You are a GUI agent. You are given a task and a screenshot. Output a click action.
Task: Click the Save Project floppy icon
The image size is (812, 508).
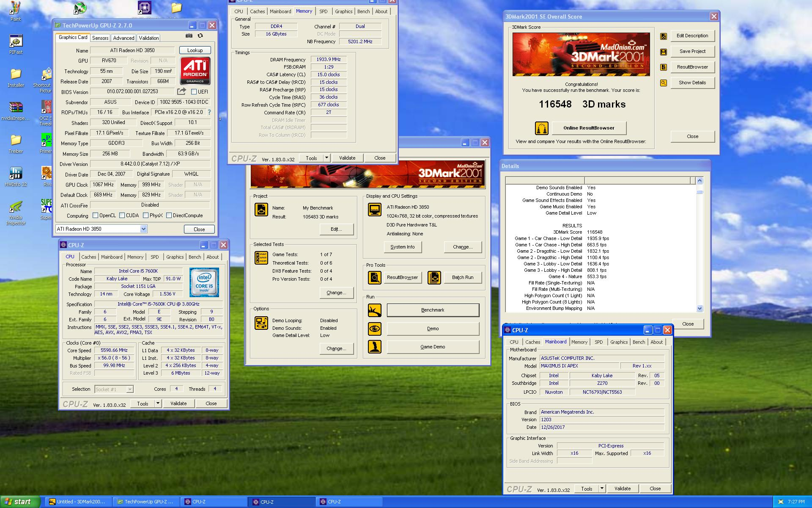pos(664,52)
